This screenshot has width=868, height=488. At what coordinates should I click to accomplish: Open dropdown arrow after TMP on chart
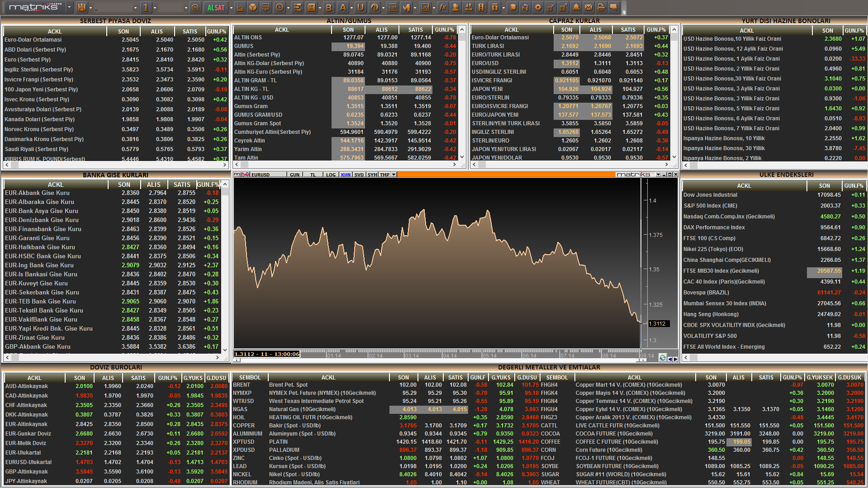pyautogui.click(x=394, y=175)
